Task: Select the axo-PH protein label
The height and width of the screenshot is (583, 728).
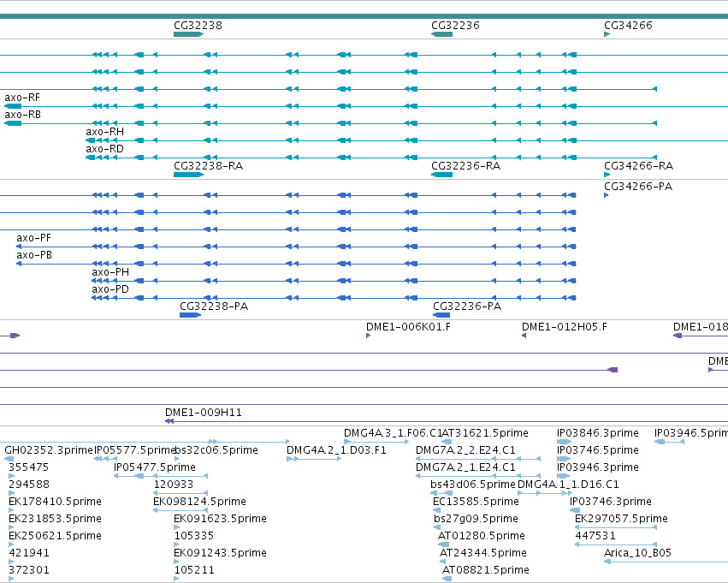Action: [110, 271]
